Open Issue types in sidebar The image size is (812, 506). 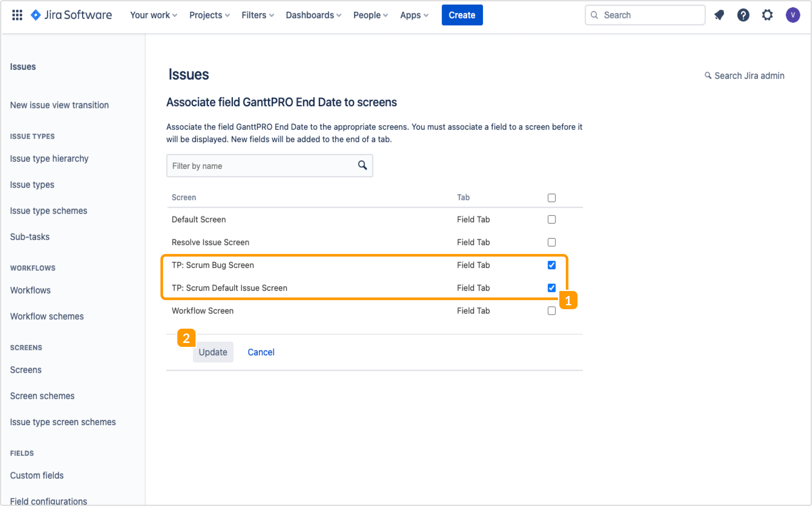[32, 185]
